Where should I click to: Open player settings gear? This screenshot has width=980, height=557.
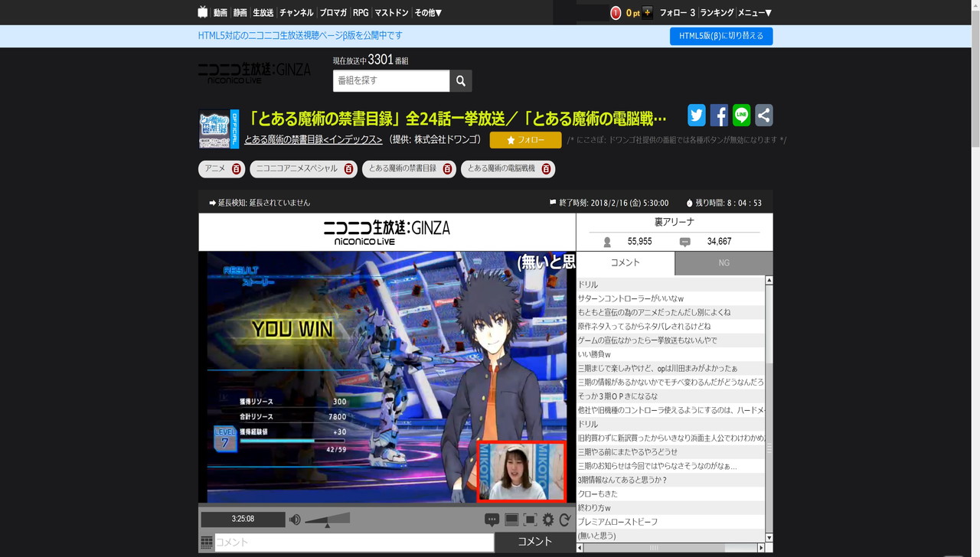click(548, 520)
